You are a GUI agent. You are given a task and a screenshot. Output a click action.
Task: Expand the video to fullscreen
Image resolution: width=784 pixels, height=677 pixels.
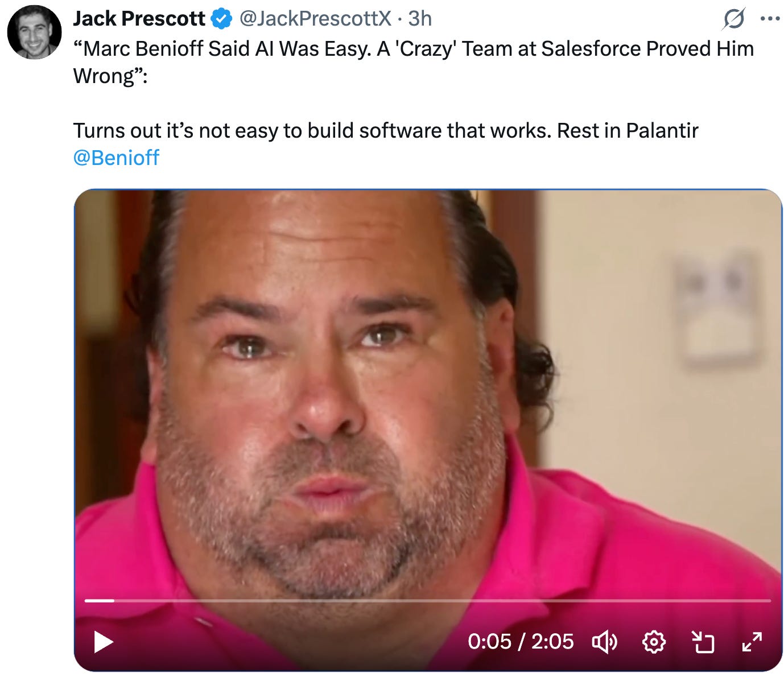click(752, 642)
